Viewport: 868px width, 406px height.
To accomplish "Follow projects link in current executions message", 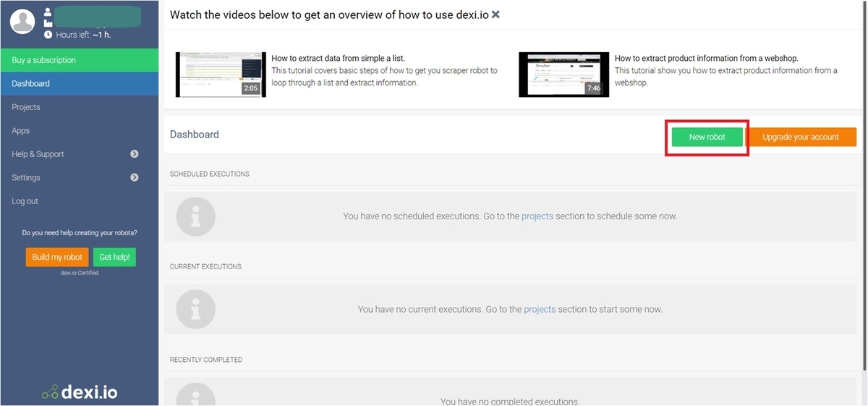I will pyautogui.click(x=540, y=309).
